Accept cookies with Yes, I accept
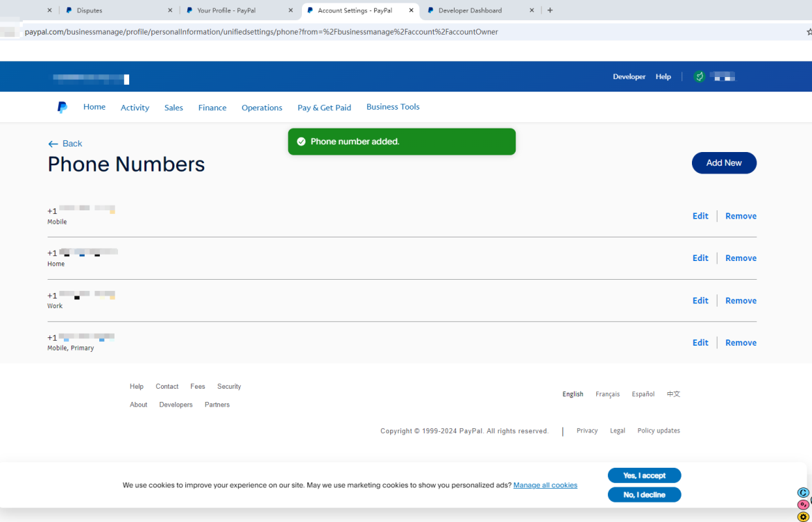This screenshot has height=522, width=812. pos(644,475)
